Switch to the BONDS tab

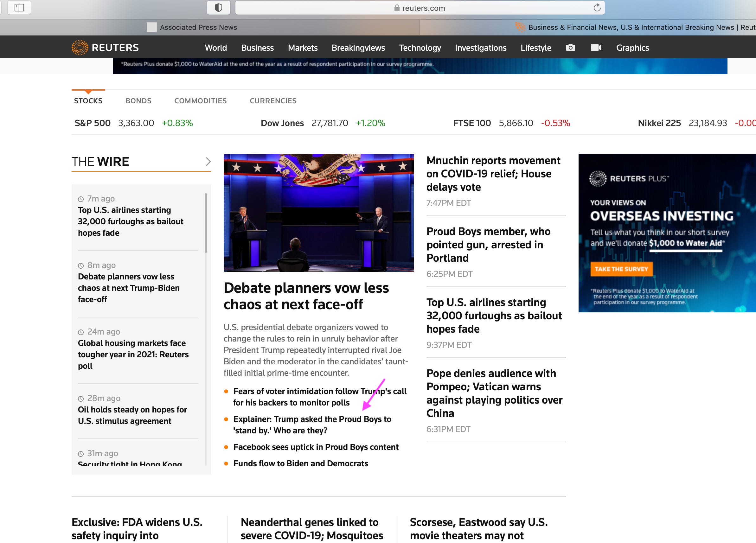(138, 101)
